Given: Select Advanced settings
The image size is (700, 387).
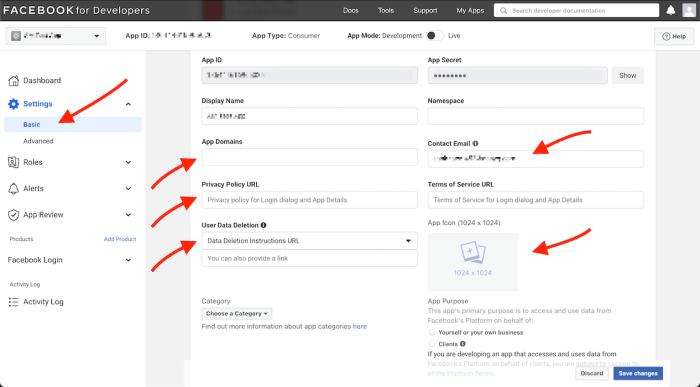Looking at the screenshot, I should pyautogui.click(x=38, y=141).
